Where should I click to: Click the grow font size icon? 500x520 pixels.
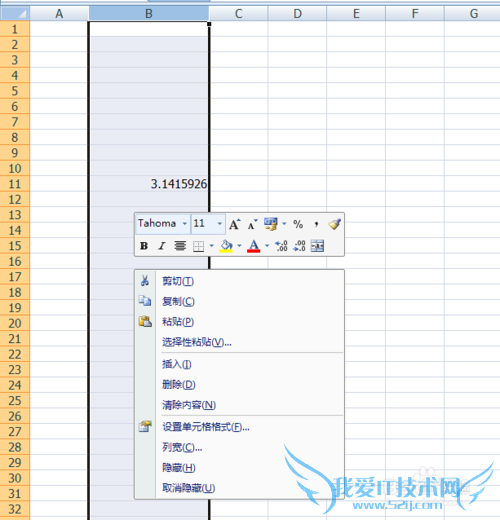235,224
